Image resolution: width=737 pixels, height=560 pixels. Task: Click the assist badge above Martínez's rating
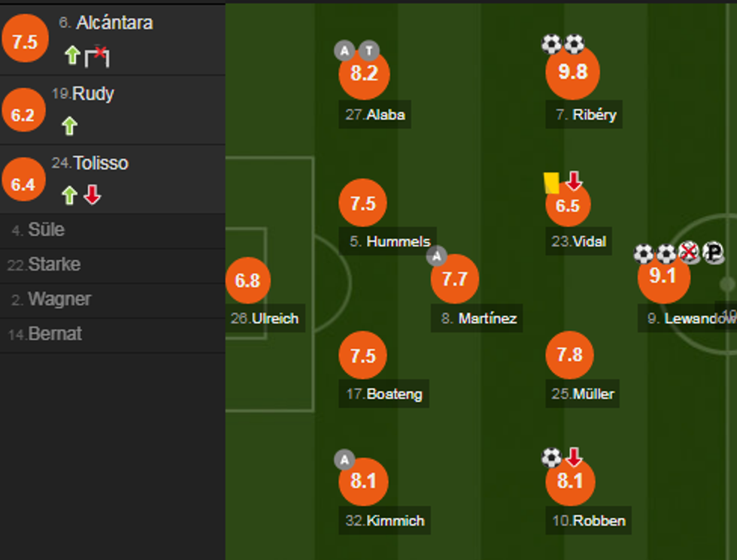(437, 256)
